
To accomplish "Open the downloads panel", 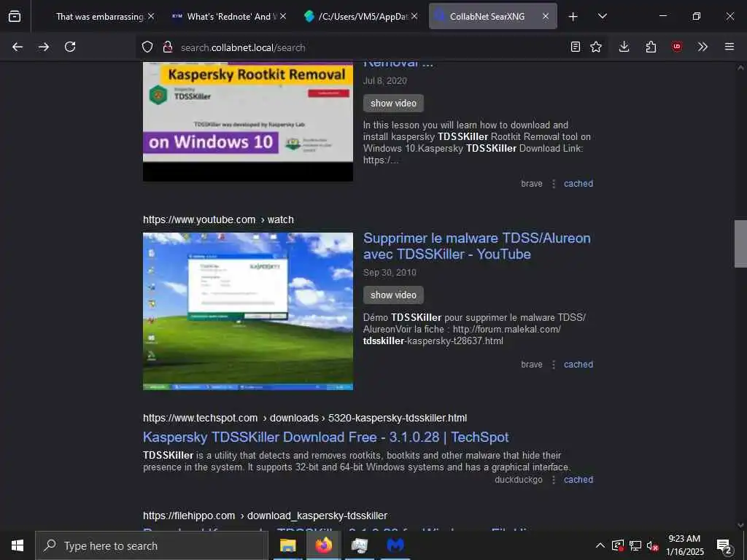I will pyautogui.click(x=624, y=47).
